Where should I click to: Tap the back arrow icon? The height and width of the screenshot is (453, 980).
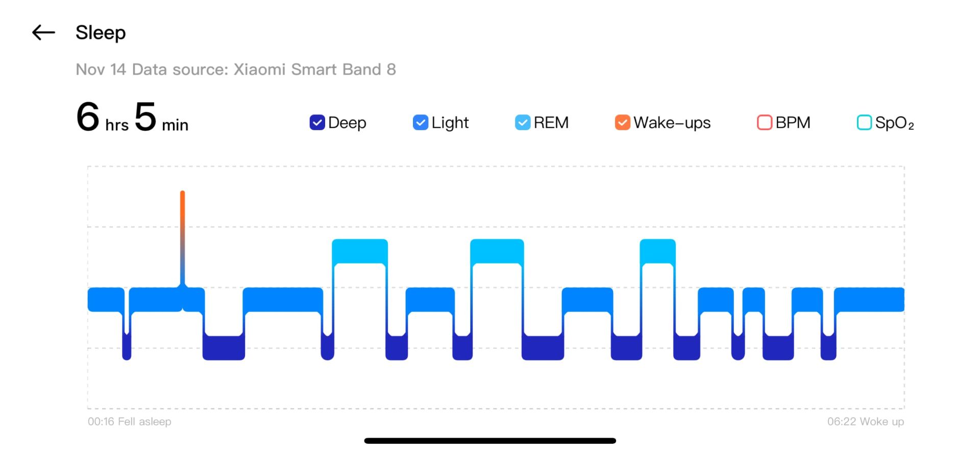click(43, 33)
